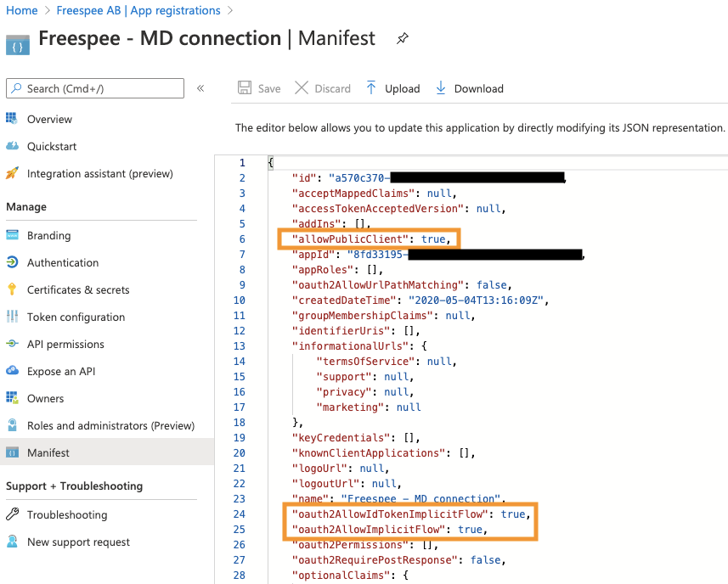
Task: Go to Certificates & secrets
Action: click(78, 290)
